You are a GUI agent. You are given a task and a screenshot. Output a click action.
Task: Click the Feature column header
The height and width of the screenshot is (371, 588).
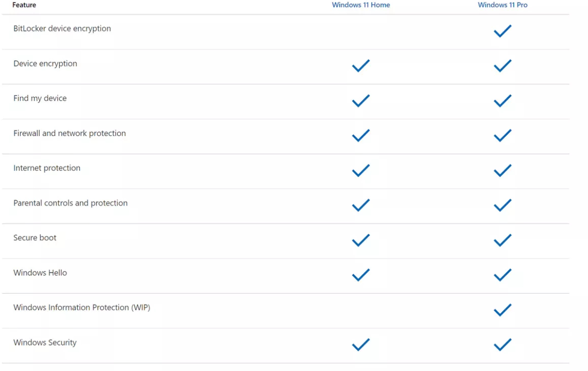[24, 5]
